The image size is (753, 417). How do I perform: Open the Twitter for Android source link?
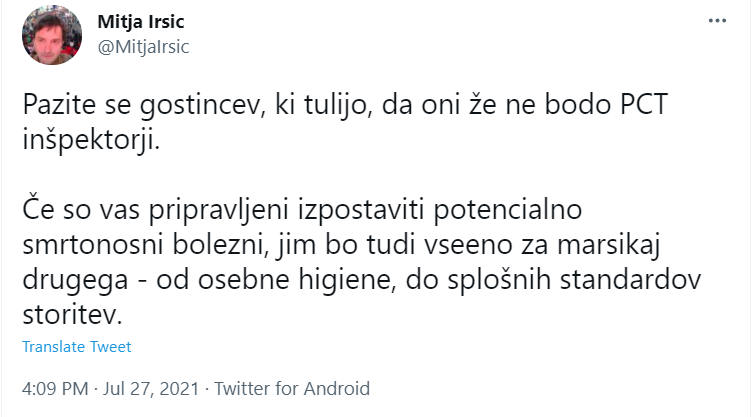click(292, 388)
